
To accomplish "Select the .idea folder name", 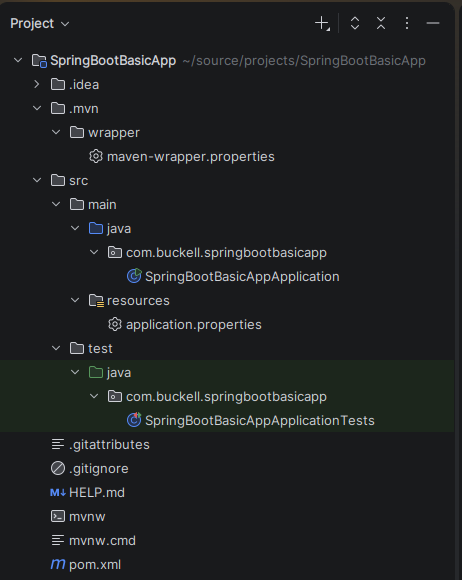I will (x=84, y=85).
